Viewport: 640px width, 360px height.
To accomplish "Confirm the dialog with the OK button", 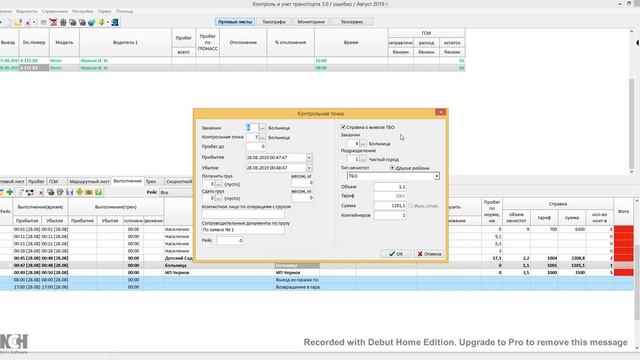I will [x=396, y=254].
